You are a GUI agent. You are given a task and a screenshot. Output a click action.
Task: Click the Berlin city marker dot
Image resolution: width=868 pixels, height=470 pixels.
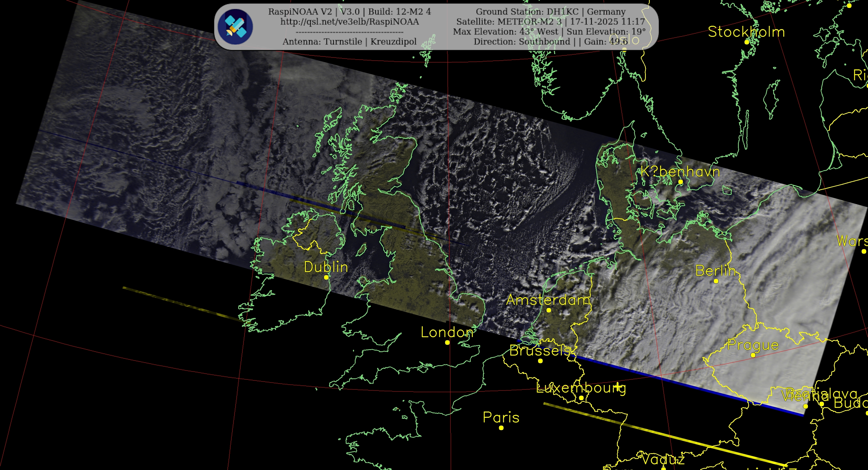point(716,281)
